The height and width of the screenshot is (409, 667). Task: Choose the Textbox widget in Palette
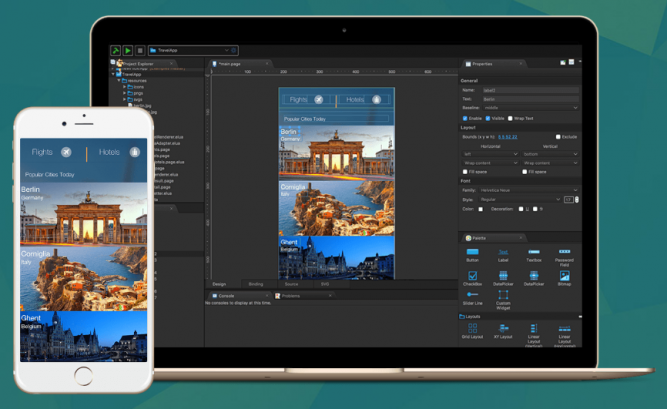coord(534,252)
